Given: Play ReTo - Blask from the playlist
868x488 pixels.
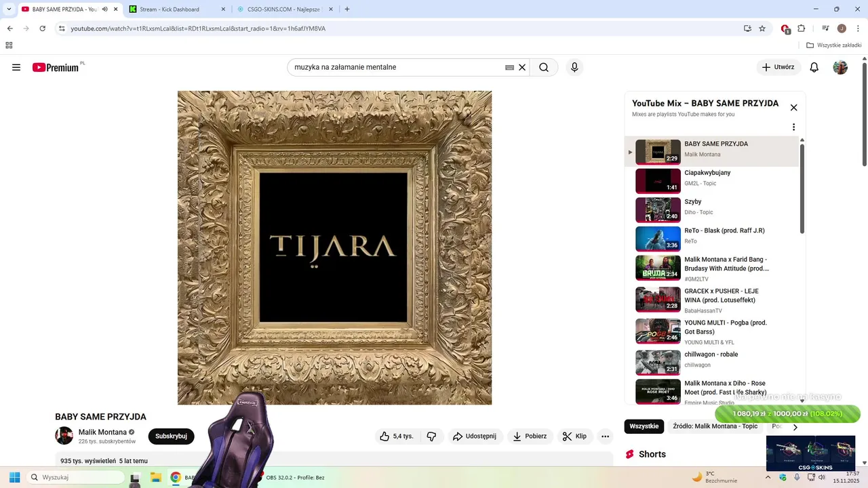Looking at the screenshot, I should [x=712, y=239].
